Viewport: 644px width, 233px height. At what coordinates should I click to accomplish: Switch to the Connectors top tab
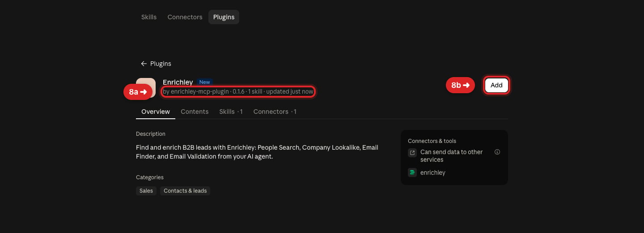[x=185, y=17]
